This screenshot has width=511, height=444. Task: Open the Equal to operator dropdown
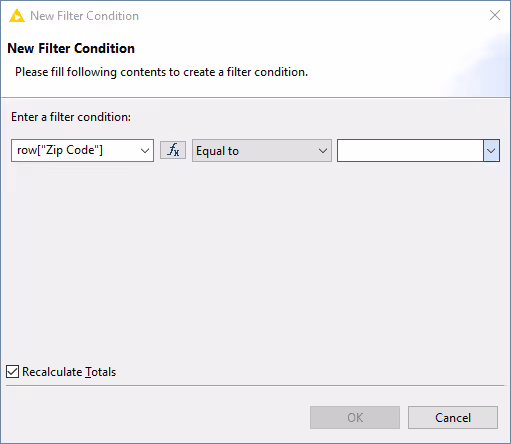(262, 151)
